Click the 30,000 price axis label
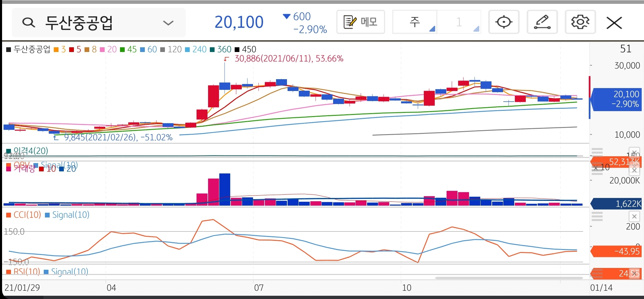 (x=627, y=65)
